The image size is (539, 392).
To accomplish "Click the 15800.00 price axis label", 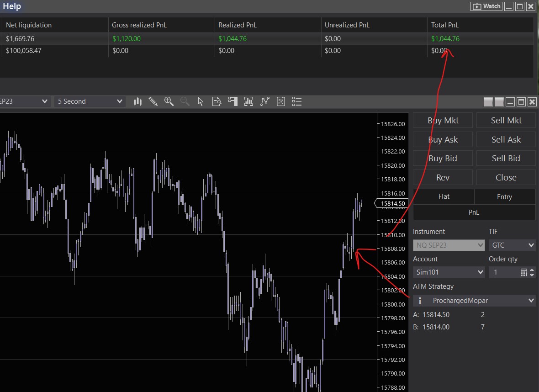I will 393,304.
